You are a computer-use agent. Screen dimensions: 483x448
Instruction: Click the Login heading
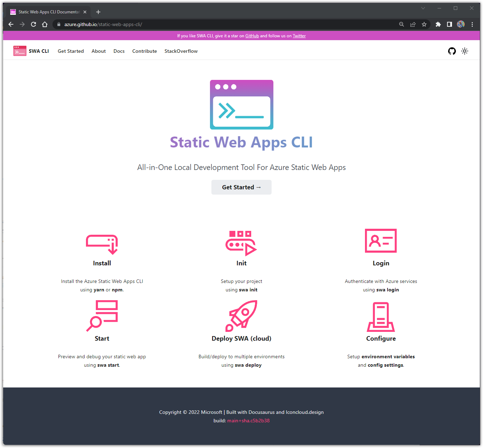381,263
